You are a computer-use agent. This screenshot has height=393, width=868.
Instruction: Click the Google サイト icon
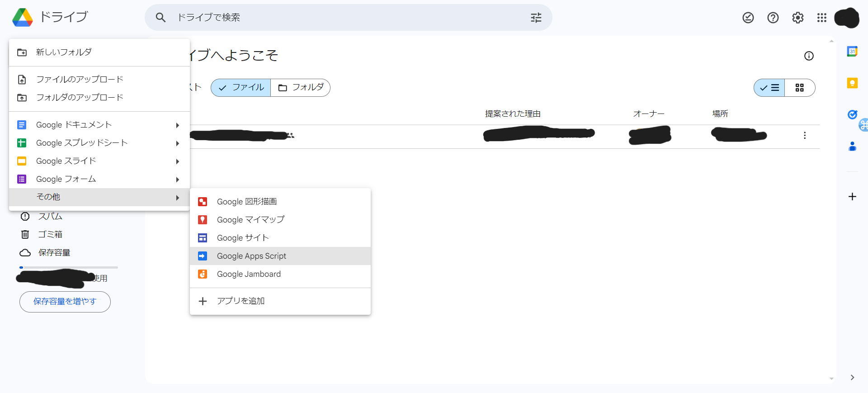point(203,238)
